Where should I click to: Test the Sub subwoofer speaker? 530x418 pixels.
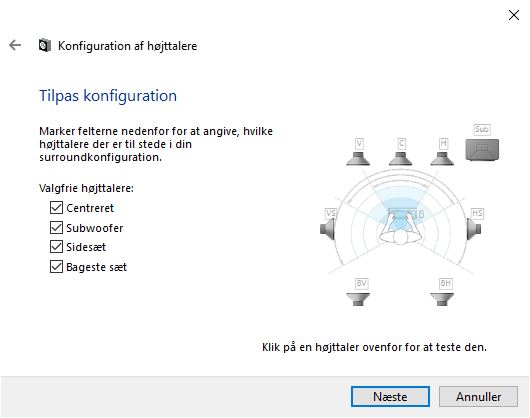click(x=482, y=149)
